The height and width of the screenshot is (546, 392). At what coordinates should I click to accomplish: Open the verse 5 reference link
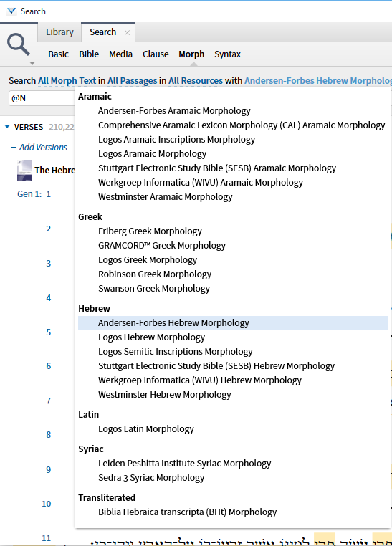49,332
